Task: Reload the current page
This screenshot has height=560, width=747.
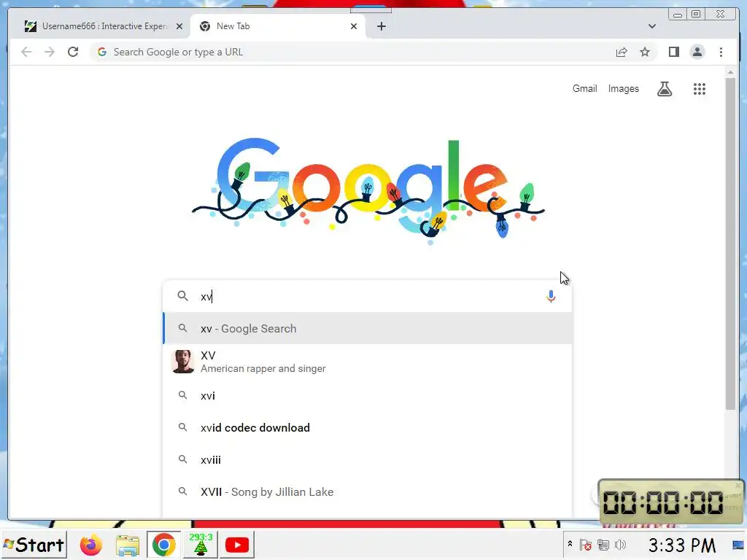Action: point(73,52)
